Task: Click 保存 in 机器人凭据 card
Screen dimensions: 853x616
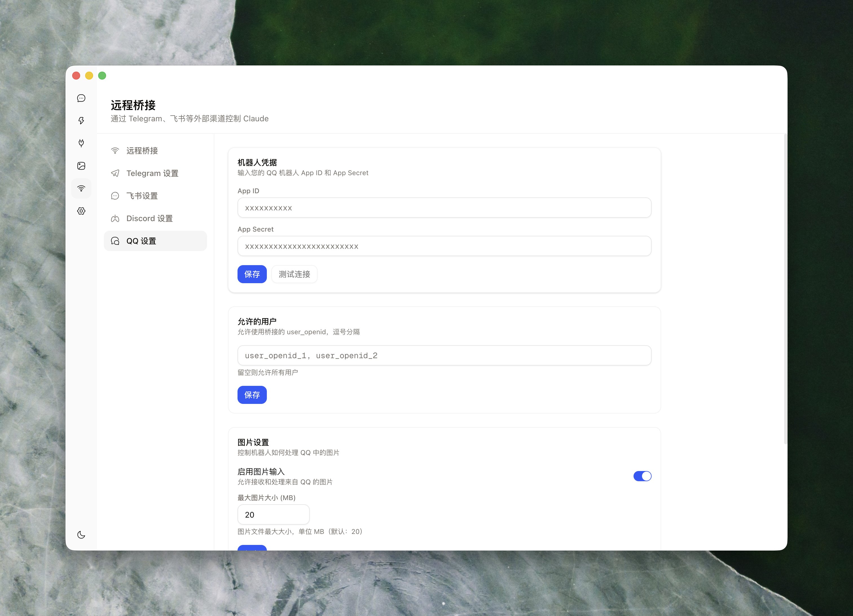Action: [x=252, y=274]
